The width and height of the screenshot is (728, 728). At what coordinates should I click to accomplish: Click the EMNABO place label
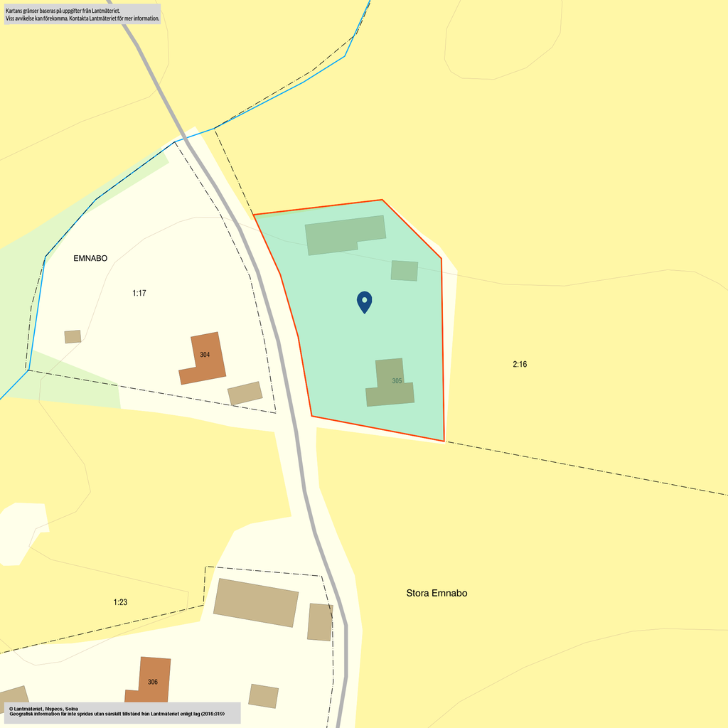pos(90,258)
